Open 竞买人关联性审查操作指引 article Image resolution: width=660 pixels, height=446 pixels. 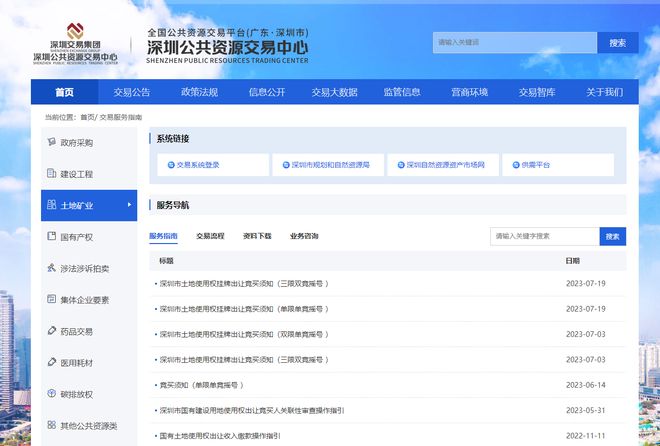point(252,410)
